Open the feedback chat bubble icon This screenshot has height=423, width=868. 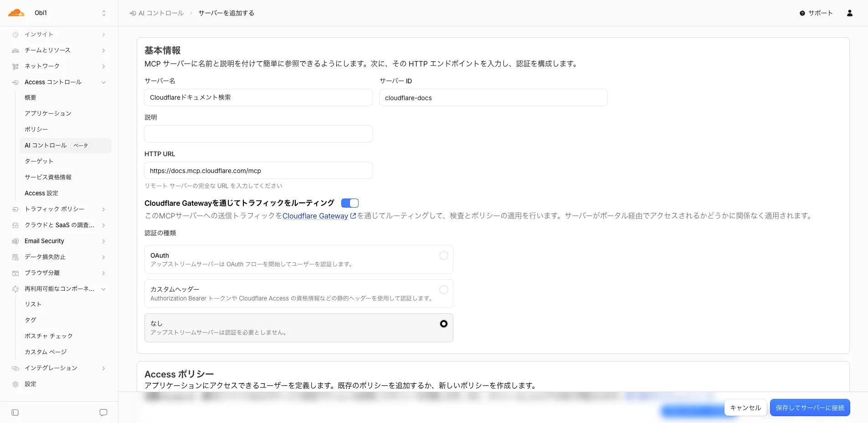103,413
